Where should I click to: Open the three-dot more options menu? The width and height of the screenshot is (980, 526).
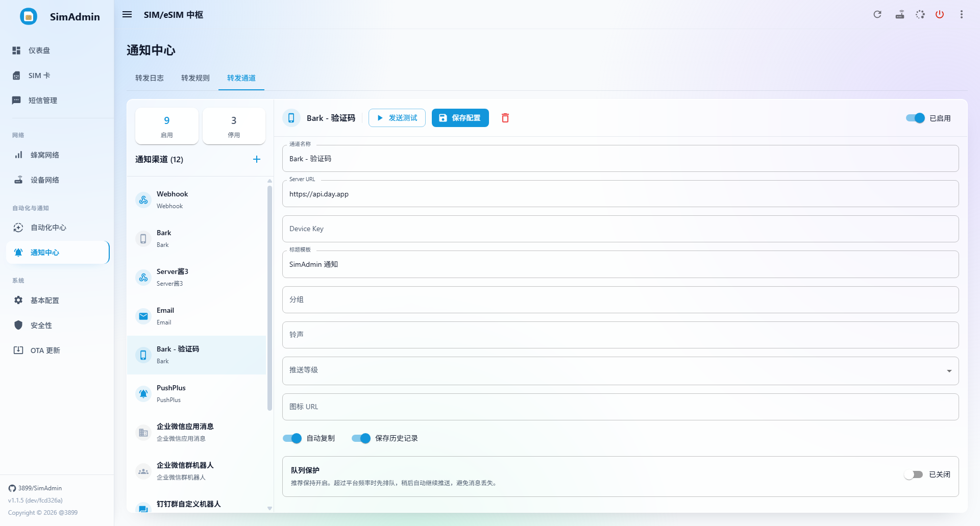[x=962, y=14]
